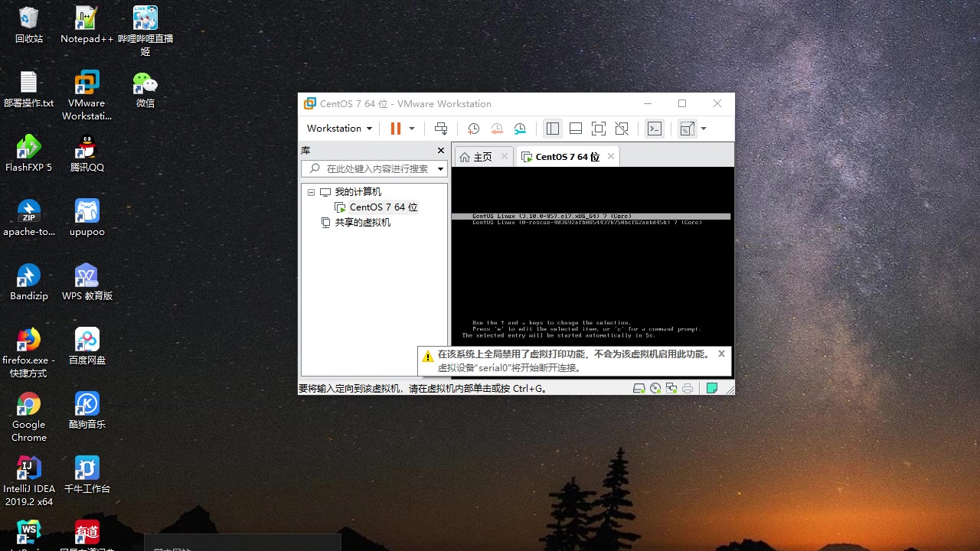Click the Unity mode icon
This screenshot has height=551, width=980.
pyautogui.click(x=622, y=129)
